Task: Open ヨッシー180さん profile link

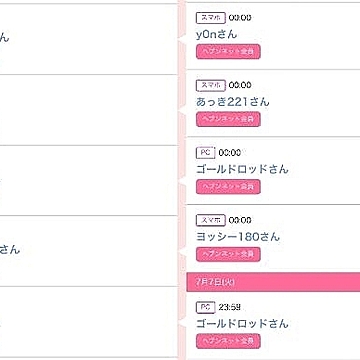Action: coord(238,237)
